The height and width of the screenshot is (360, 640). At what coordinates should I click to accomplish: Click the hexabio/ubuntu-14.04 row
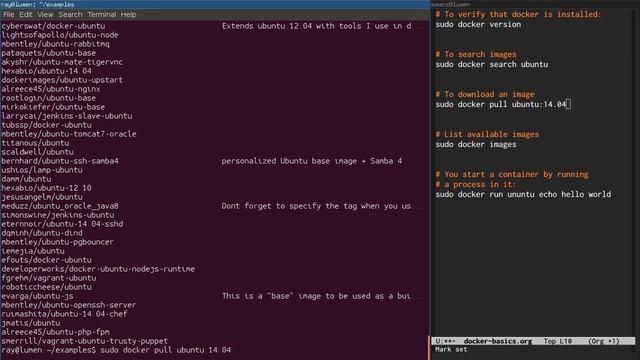(47, 71)
